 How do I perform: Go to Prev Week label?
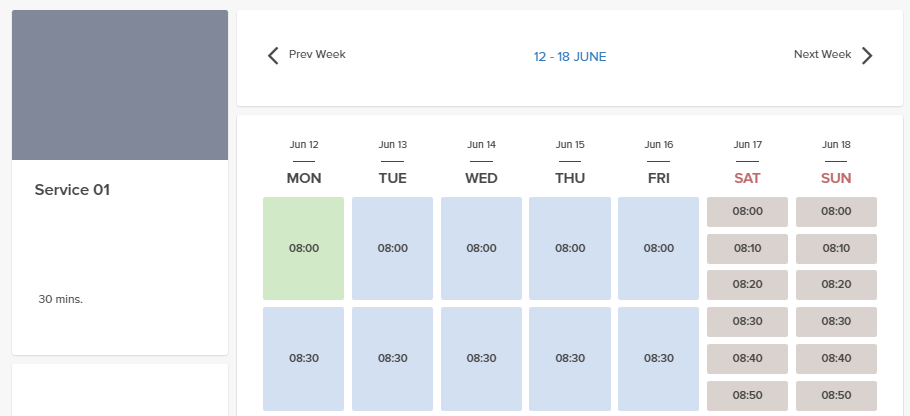pos(317,55)
